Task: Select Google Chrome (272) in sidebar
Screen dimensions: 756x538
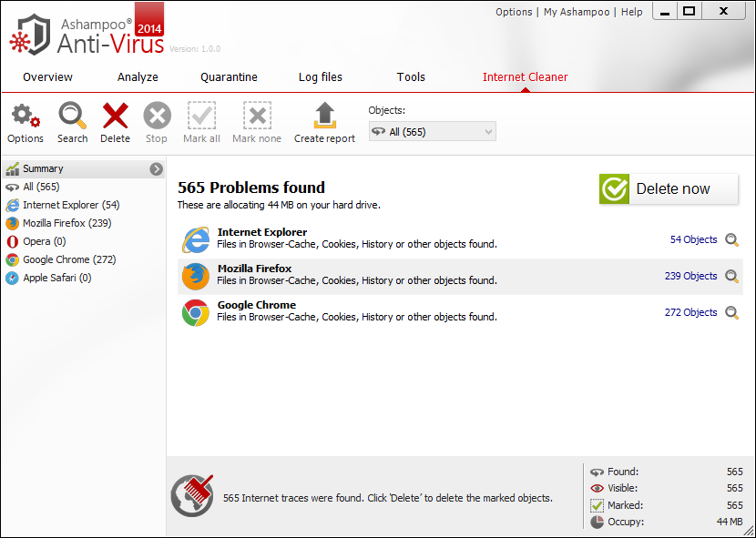Action: pyautogui.click(x=68, y=259)
